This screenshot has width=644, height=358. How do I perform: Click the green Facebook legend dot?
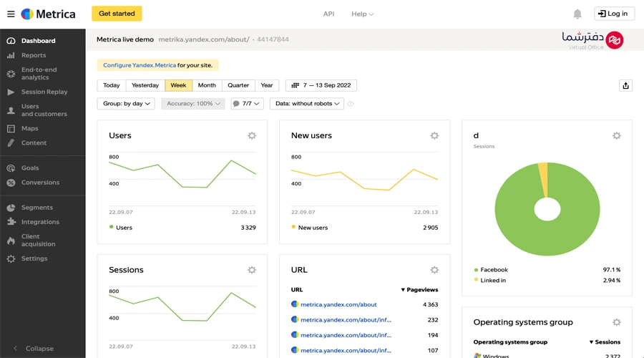pos(476,270)
